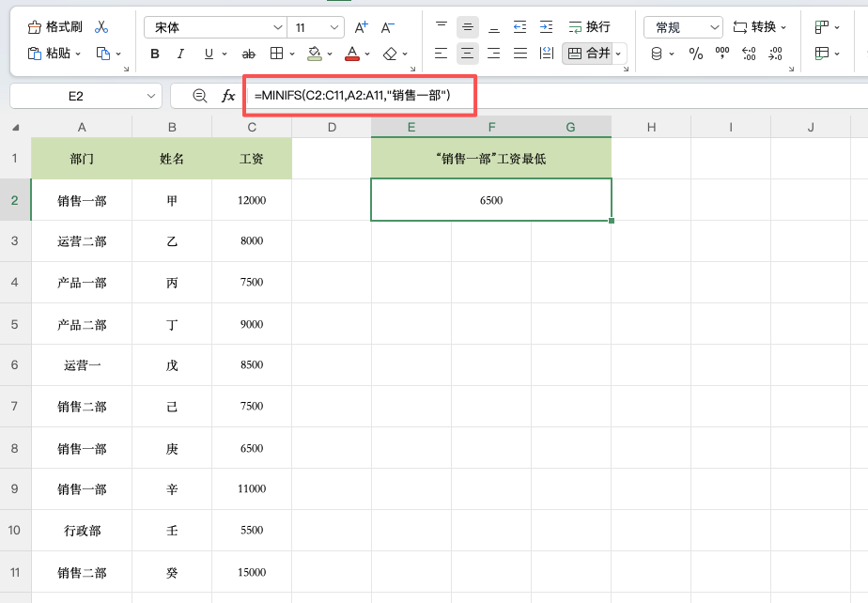Click the Paste (粘贴) button

(x=49, y=54)
